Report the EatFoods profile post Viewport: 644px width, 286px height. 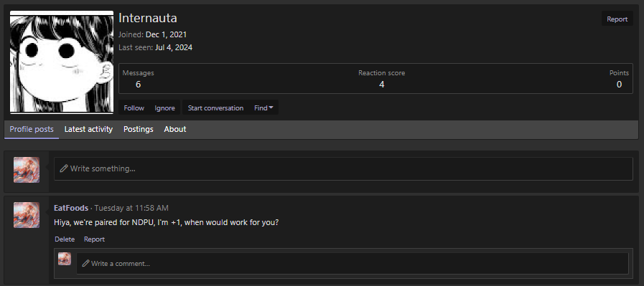(x=95, y=239)
